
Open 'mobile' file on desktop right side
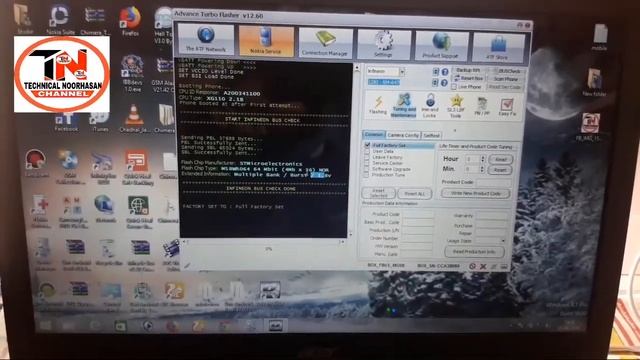coord(600,37)
